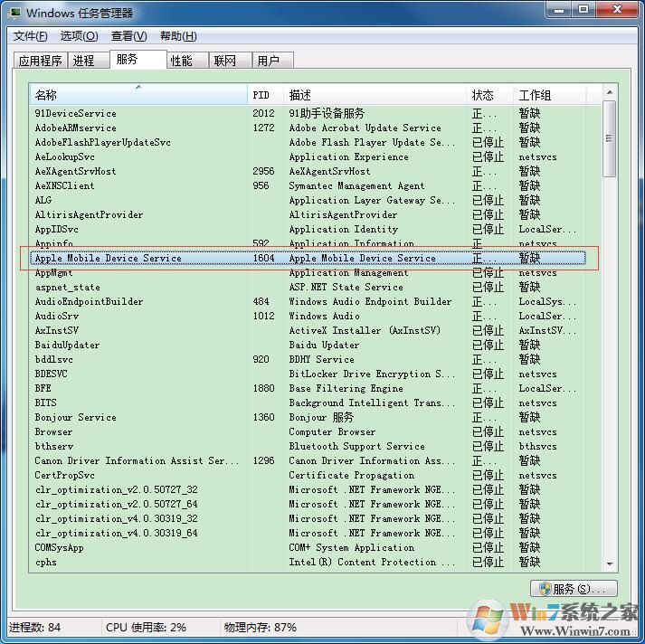Open the 用户 tab

click(268, 61)
